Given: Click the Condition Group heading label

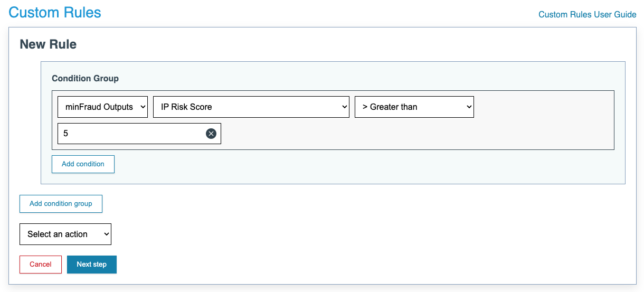Looking at the screenshot, I should [x=85, y=78].
